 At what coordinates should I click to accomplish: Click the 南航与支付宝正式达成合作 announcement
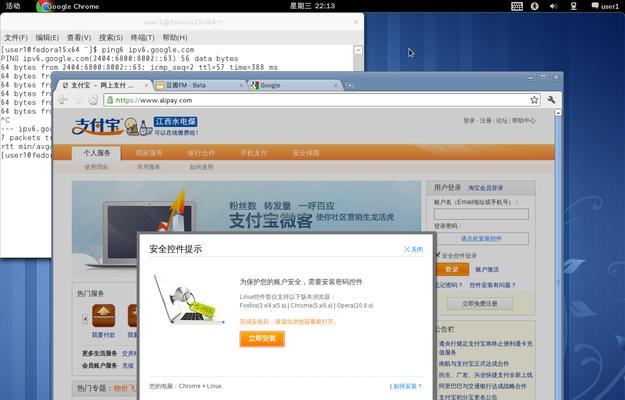pos(474,364)
